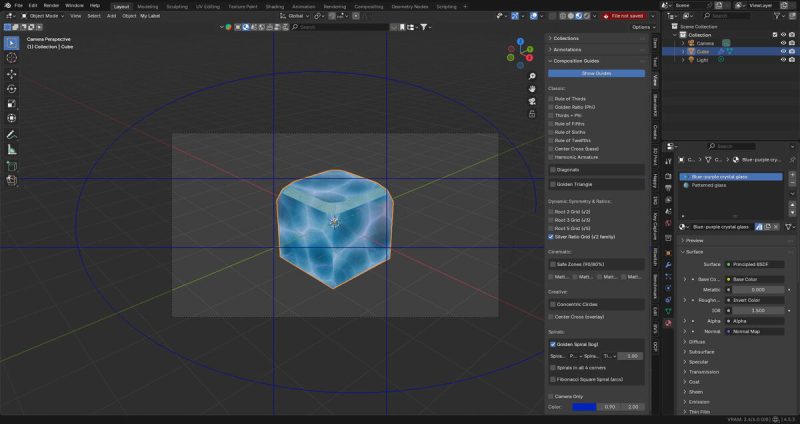Image resolution: width=800 pixels, height=424 pixels.
Task: Pick the Measure tool in the toolbar
Action: [x=12, y=149]
